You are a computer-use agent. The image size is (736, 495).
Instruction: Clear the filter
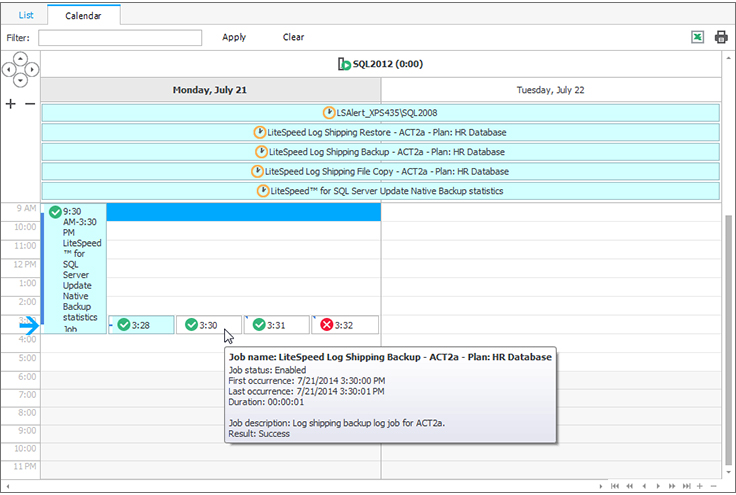tap(293, 37)
